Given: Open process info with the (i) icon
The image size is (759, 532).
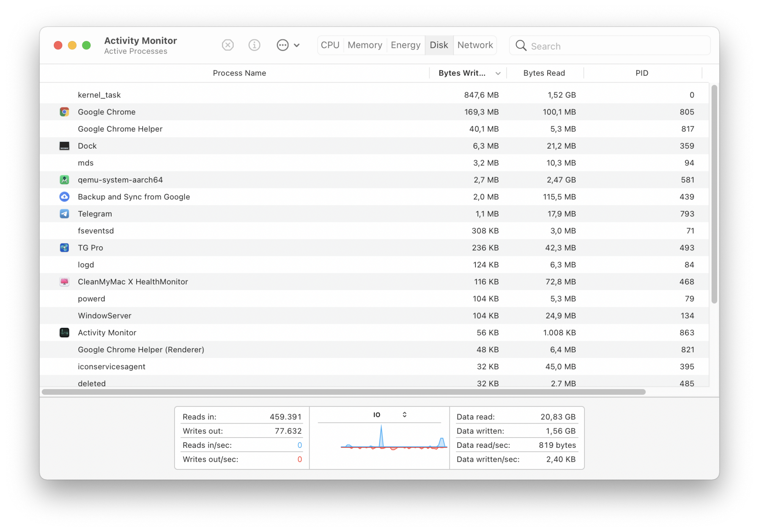Looking at the screenshot, I should tap(254, 45).
